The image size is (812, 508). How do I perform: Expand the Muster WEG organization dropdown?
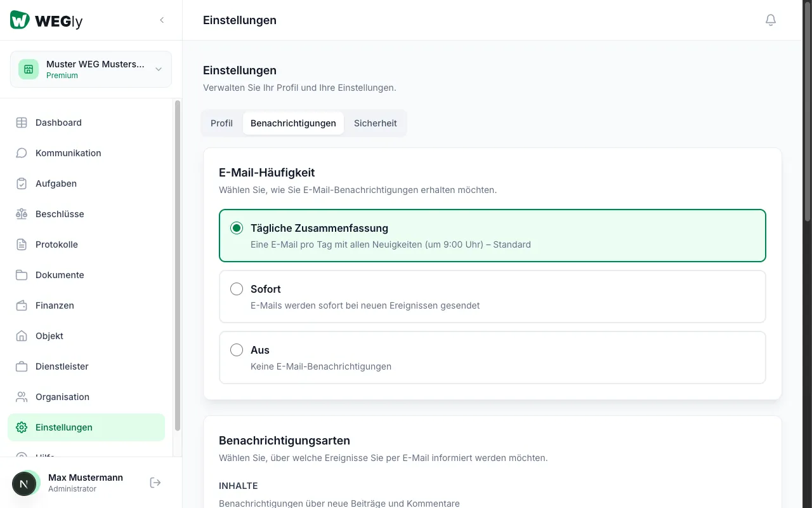point(159,69)
